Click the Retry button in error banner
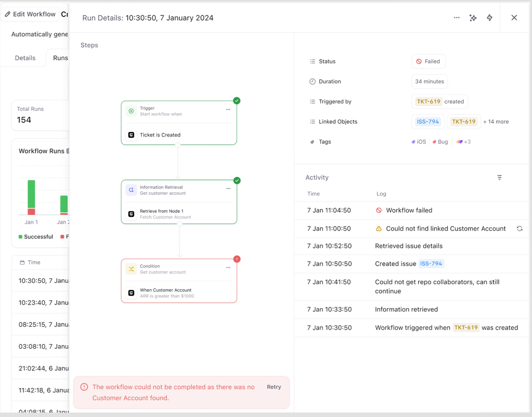This screenshot has height=417, width=532. 274,387
